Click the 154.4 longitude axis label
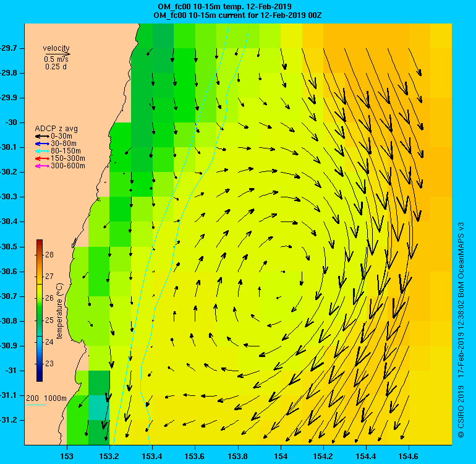Image resolution: width=476 pixels, height=464 pixels. point(366,457)
